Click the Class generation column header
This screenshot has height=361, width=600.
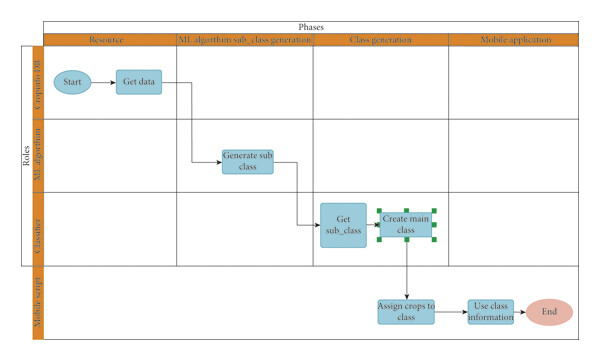pos(381,40)
